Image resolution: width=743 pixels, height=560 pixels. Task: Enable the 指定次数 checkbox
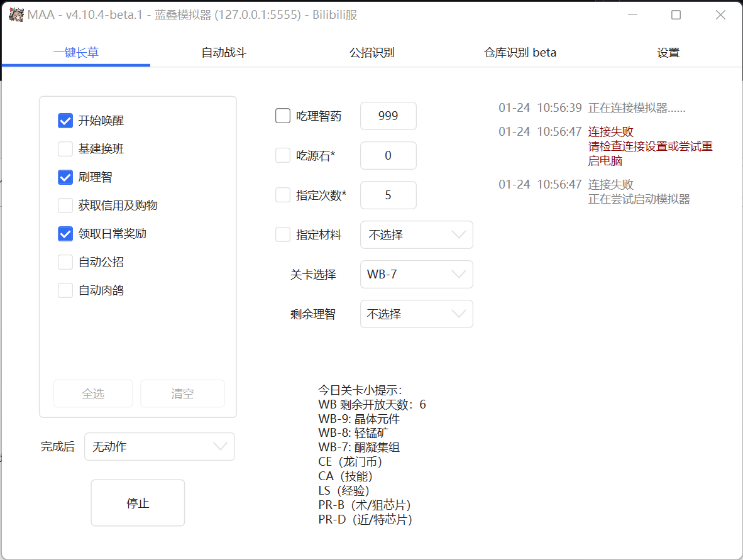282,195
